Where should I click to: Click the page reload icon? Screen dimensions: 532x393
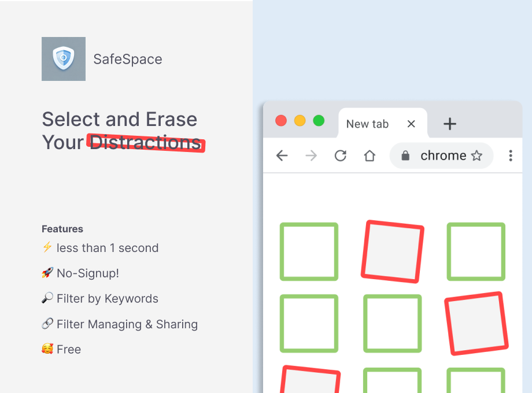340,155
